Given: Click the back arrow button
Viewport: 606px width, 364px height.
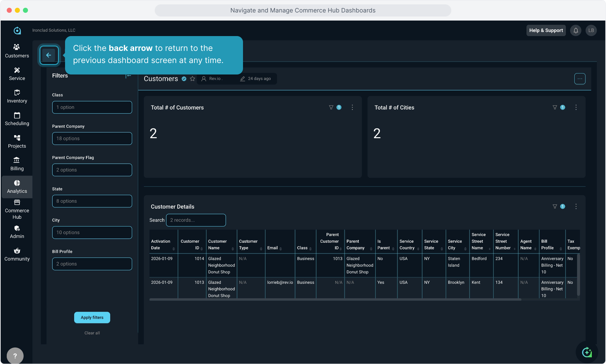Looking at the screenshot, I should (49, 55).
